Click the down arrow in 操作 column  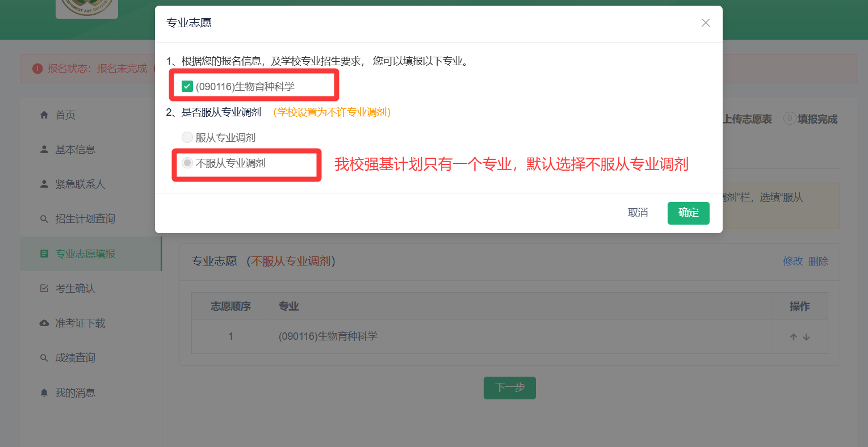[806, 337]
